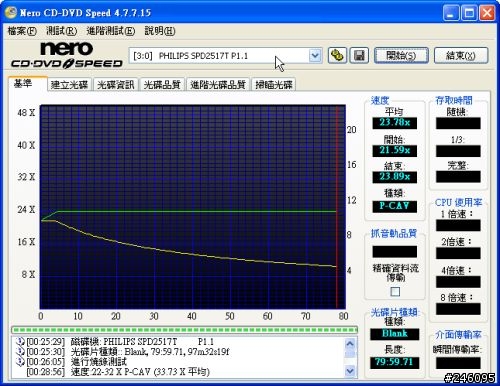Click the empty 2倍速 CPU usage field
The image size is (500, 386).
[458, 253]
